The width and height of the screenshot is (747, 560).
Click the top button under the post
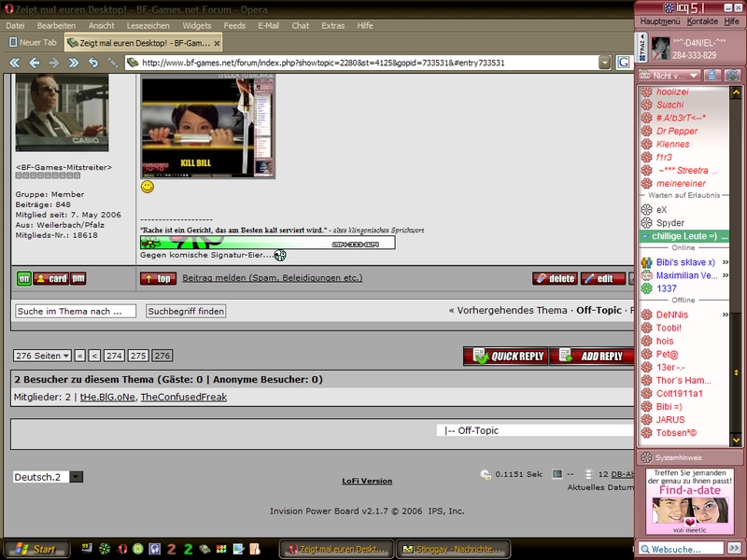coord(158,278)
